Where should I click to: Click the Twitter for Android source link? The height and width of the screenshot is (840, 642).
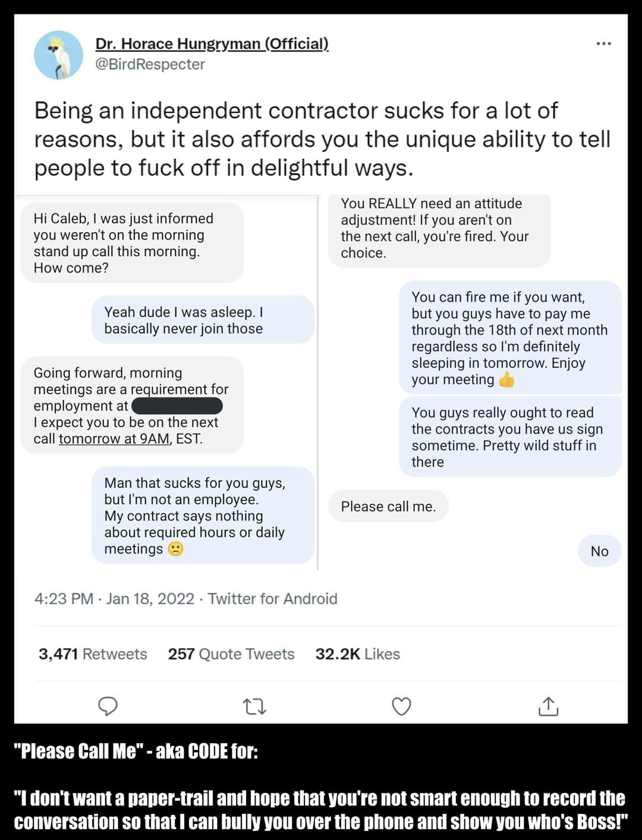pos(272,598)
